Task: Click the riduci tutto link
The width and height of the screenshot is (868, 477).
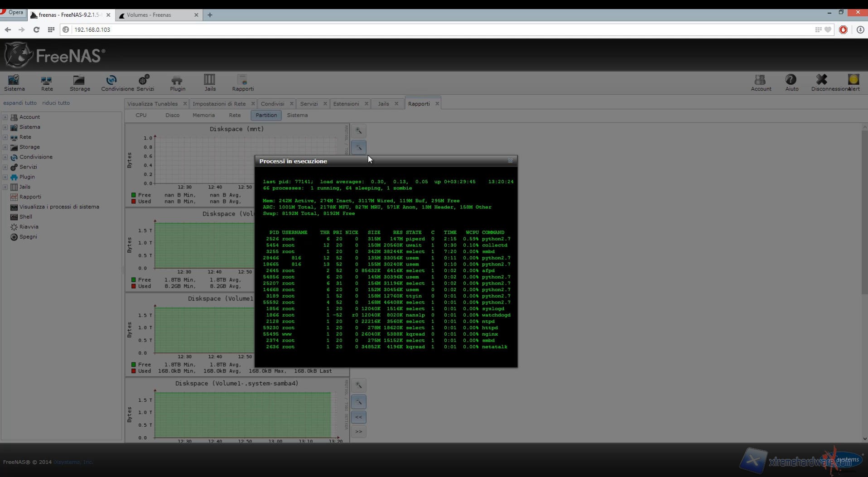Action: pyautogui.click(x=56, y=103)
